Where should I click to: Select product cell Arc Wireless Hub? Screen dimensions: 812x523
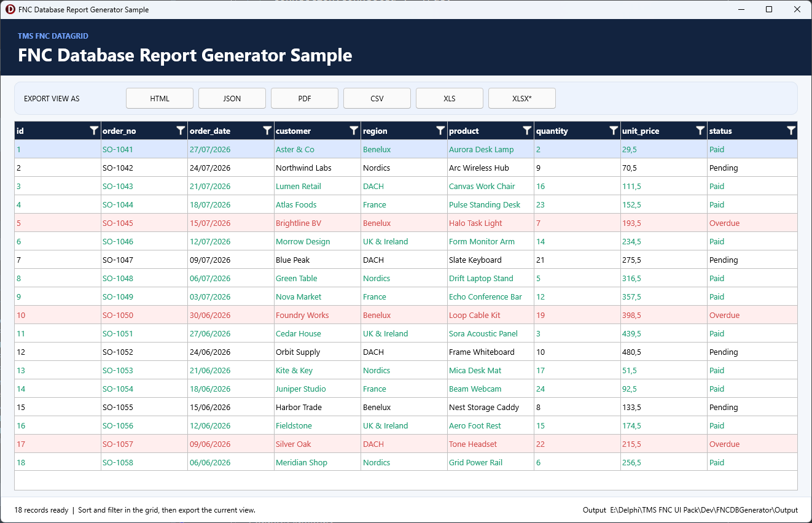(491, 168)
